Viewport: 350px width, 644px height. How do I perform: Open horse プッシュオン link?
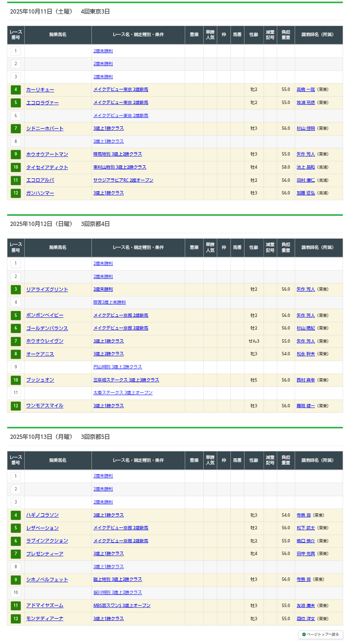[40, 380]
